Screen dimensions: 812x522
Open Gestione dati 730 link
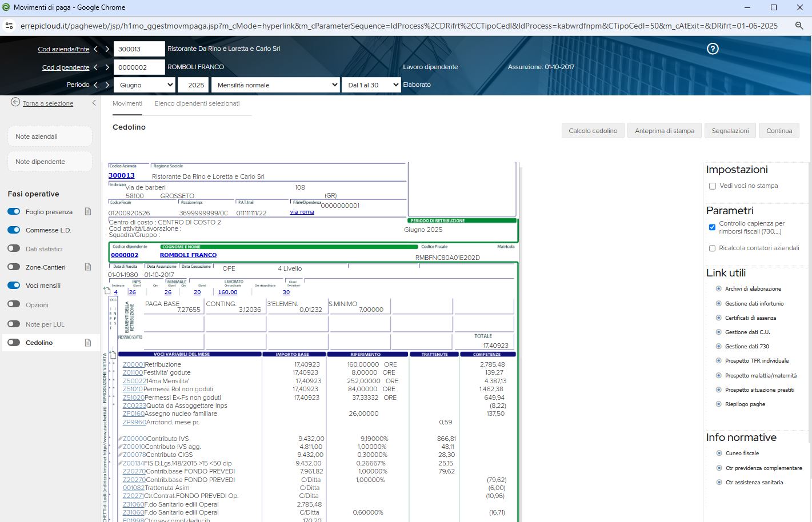click(747, 347)
